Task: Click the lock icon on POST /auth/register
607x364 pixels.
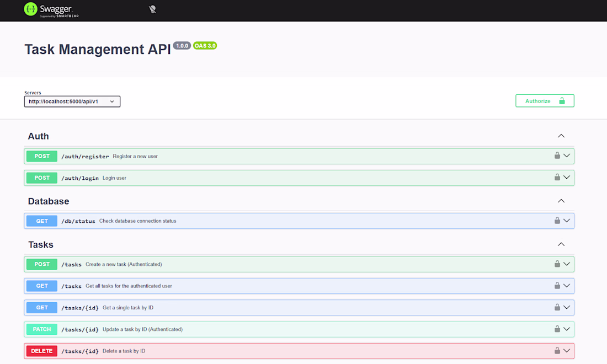Action: click(x=557, y=156)
